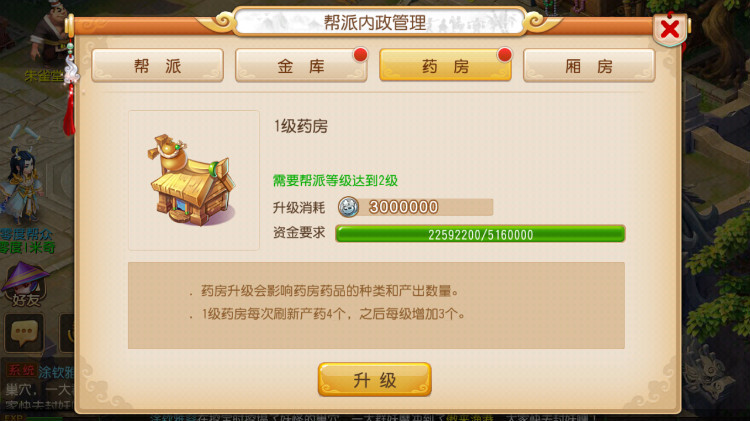The height and width of the screenshot is (421, 750).
Task: Select the 药房 tab
Action: pyautogui.click(x=445, y=66)
